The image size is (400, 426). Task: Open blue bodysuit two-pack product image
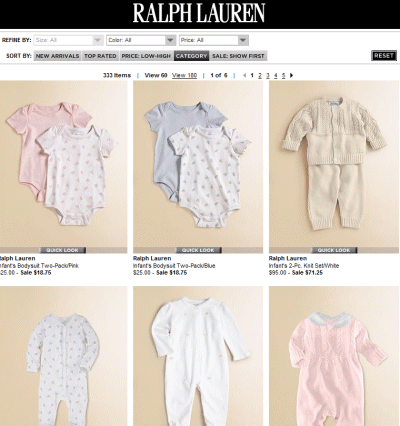pyautogui.click(x=198, y=164)
